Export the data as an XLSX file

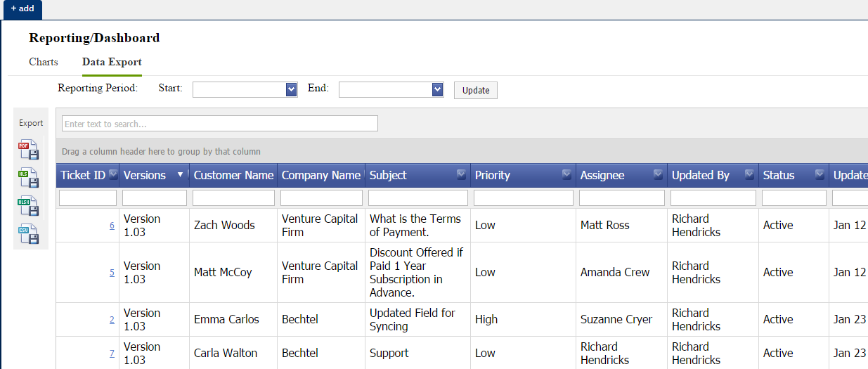29,206
